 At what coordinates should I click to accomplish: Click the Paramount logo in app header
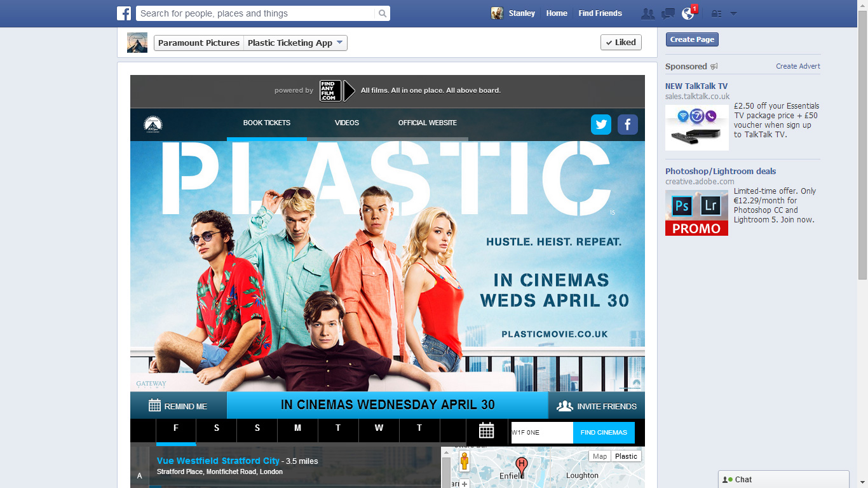click(153, 124)
